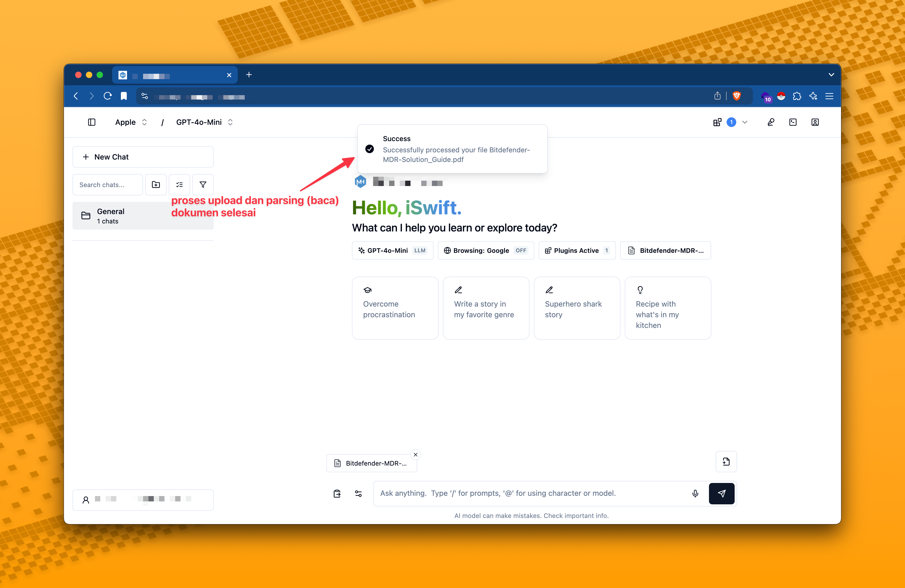Screen dimensions: 905x588
Task: Open the user profile icon in header
Action: point(815,122)
